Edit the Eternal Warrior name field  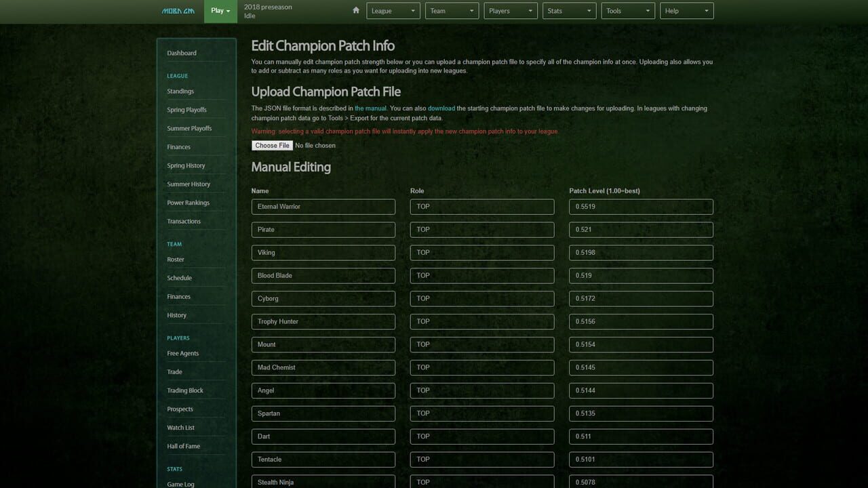pyautogui.click(x=323, y=207)
